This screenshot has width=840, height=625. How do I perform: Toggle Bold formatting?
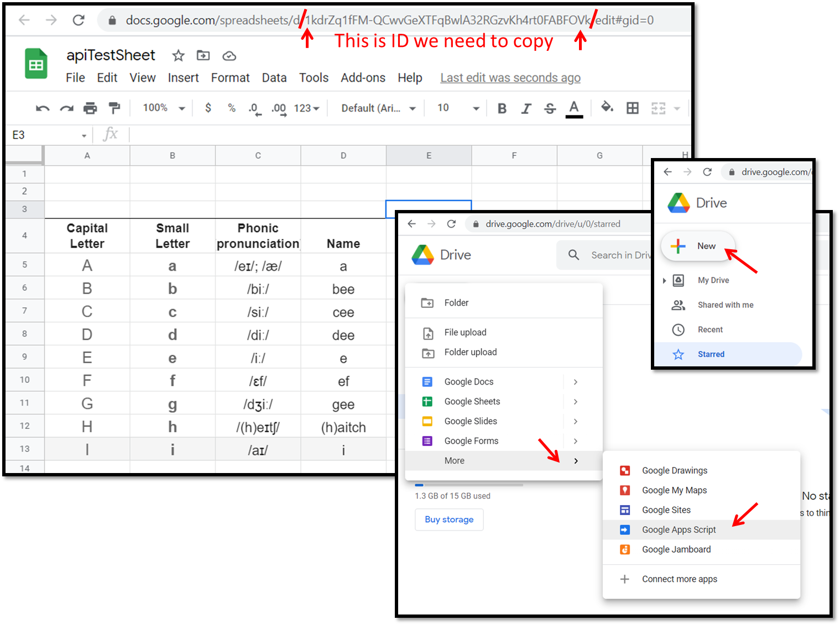[x=502, y=108]
